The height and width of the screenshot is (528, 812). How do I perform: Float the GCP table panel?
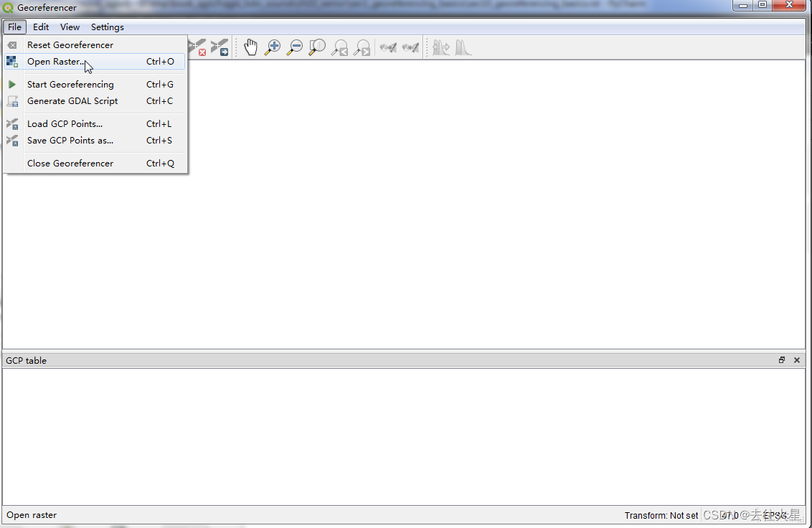point(782,360)
